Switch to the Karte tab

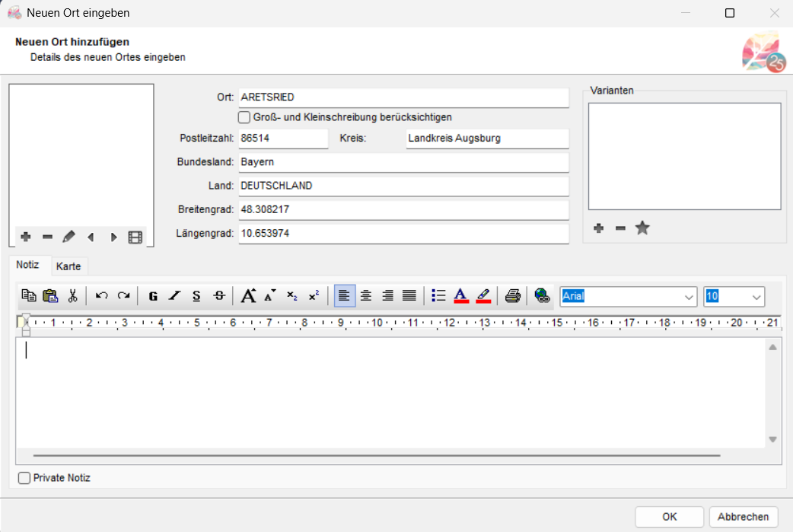click(x=68, y=266)
